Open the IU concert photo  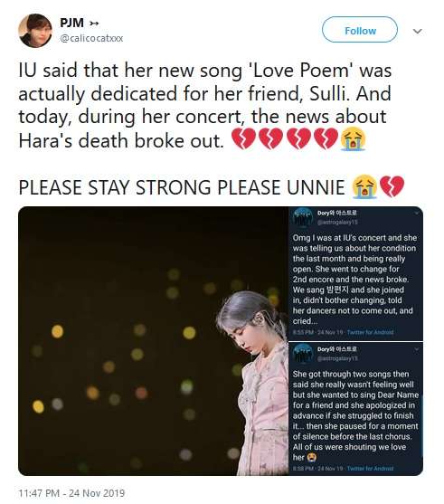click(x=153, y=341)
